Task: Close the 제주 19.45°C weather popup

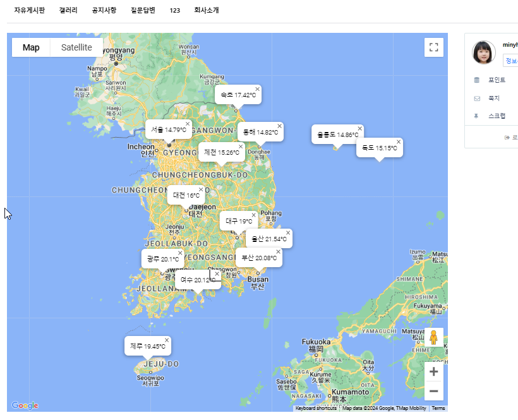Action: (167, 340)
